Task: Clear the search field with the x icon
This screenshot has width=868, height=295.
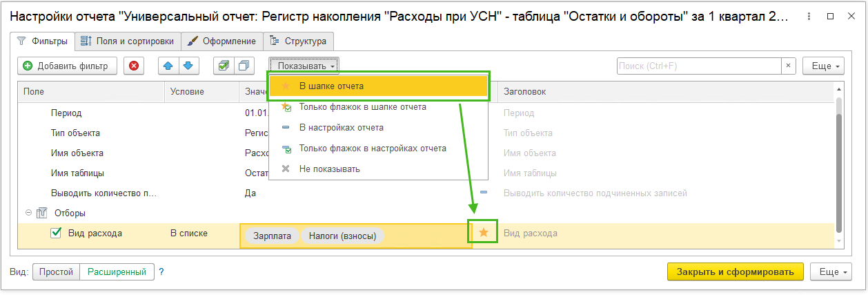Action: [x=789, y=66]
